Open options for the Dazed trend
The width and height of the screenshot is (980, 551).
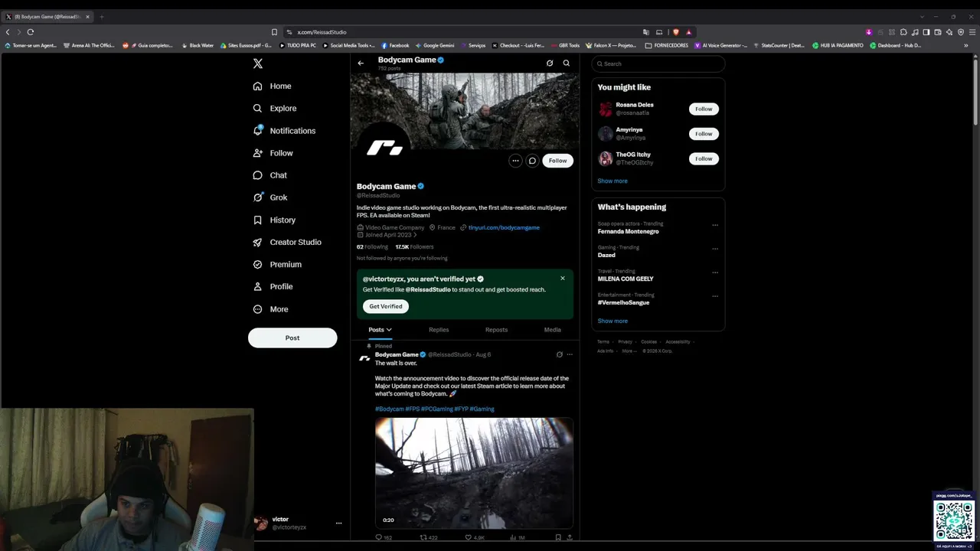pyautogui.click(x=715, y=249)
